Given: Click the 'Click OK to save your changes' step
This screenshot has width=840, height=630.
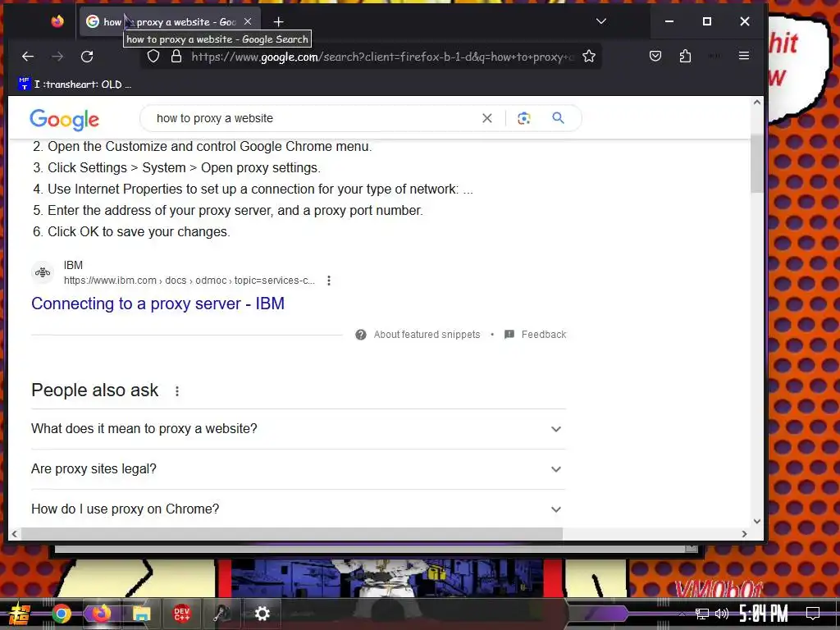Looking at the screenshot, I should 139,232.
